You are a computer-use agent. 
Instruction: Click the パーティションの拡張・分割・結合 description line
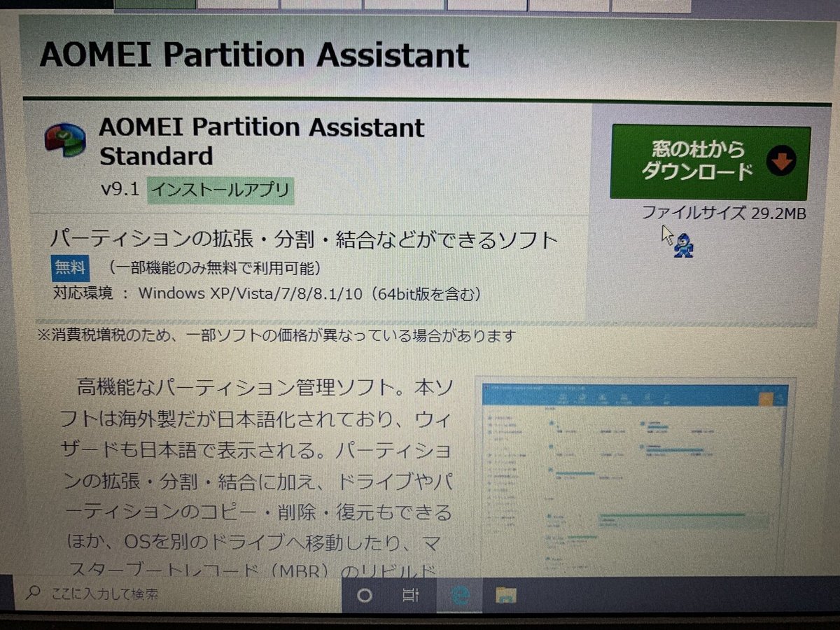tap(304, 240)
